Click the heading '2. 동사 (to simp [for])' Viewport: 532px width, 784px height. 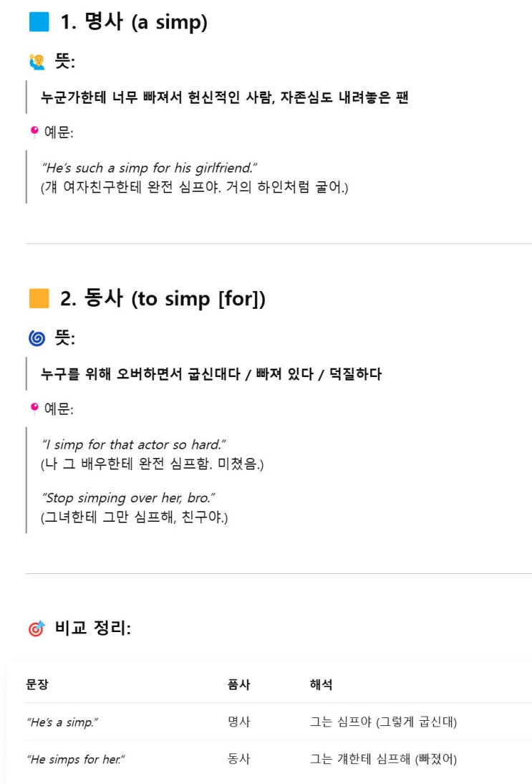[x=163, y=299]
